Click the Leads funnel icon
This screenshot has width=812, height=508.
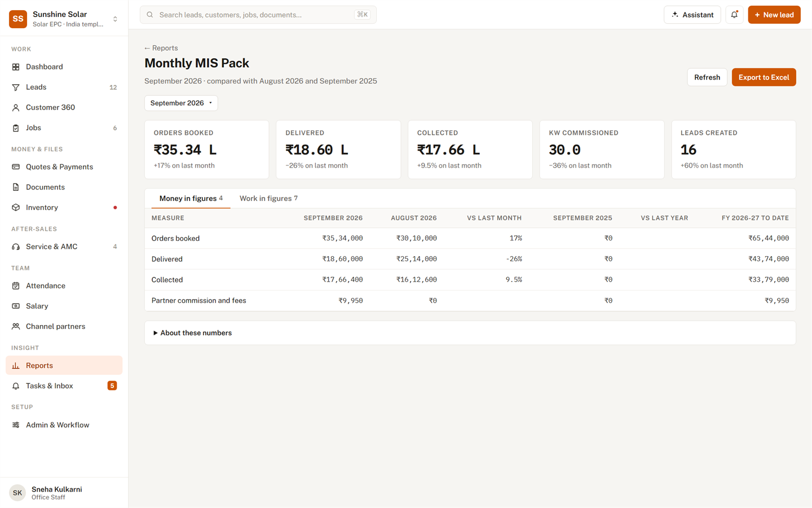tap(16, 87)
